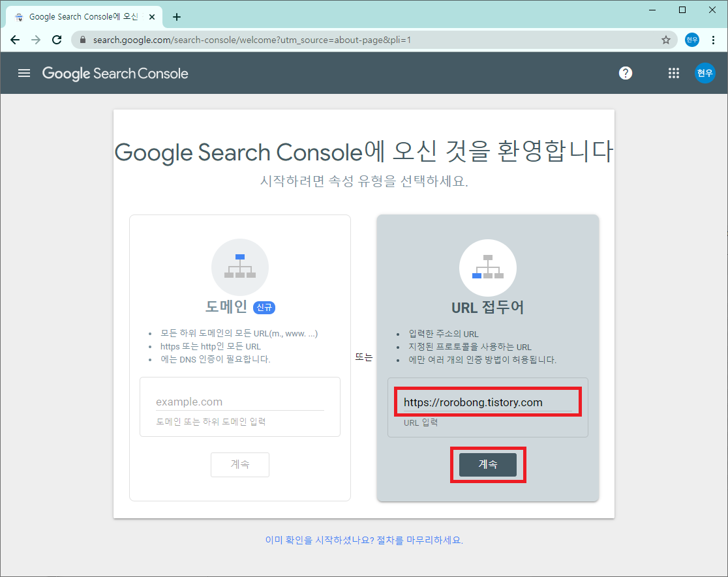Bookmark this page with the star icon
This screenshot has height=577, width=728.
(666, 40)
